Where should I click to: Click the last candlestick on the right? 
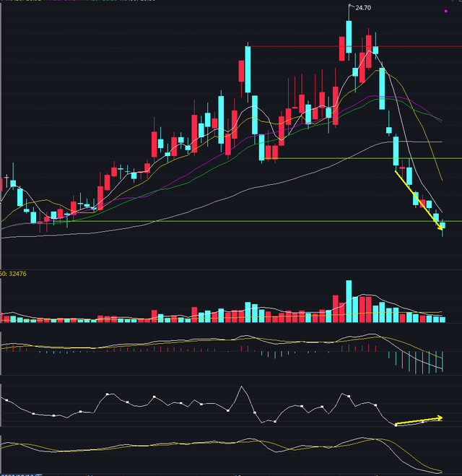pos(443,227)
